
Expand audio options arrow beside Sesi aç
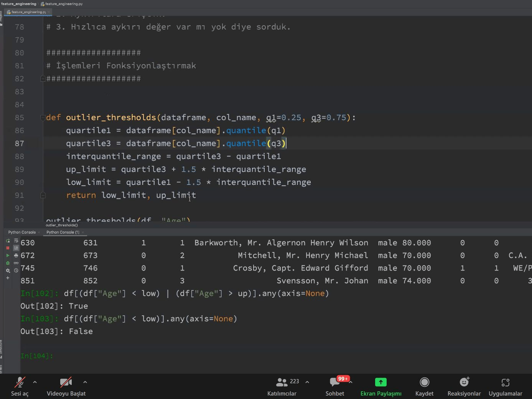pyautogui.click(x=35, y=382)
